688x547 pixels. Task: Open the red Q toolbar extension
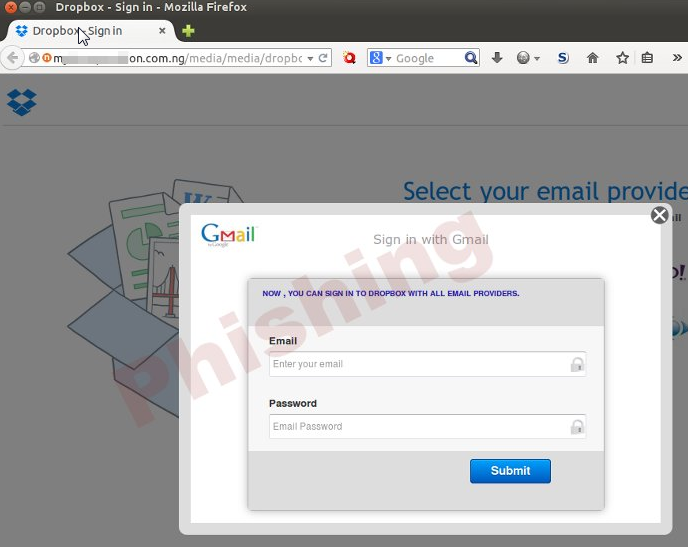point(349,58)
